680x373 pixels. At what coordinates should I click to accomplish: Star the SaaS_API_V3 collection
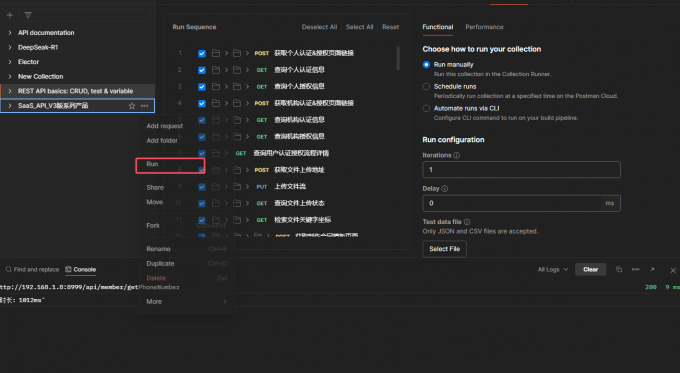[x=132, y=106]
